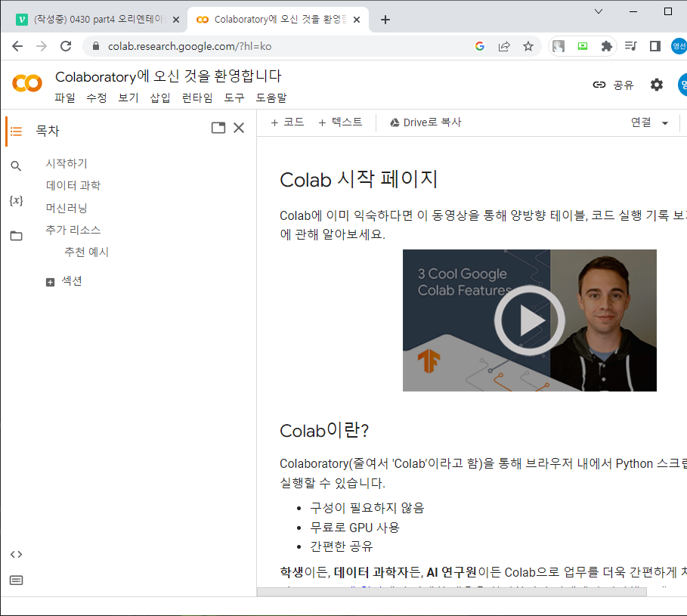This screenshot has height=616, width=687.
Task: Click the profile photo extension icon
Action: [x=559, y=46]
